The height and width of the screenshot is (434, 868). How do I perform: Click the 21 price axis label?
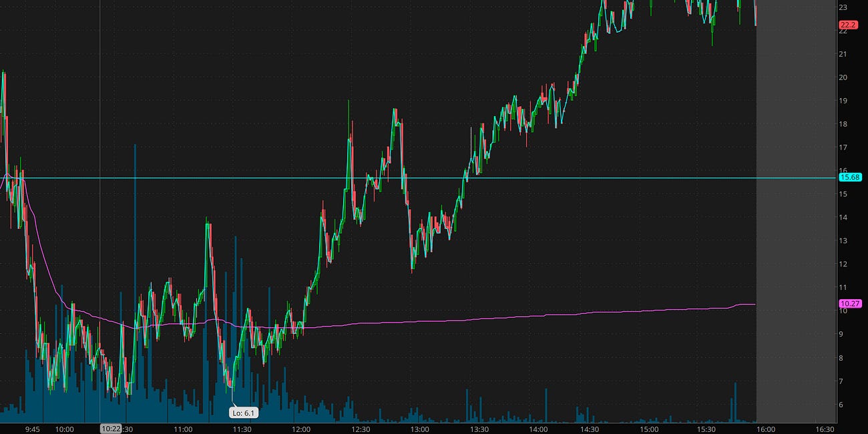843,54
